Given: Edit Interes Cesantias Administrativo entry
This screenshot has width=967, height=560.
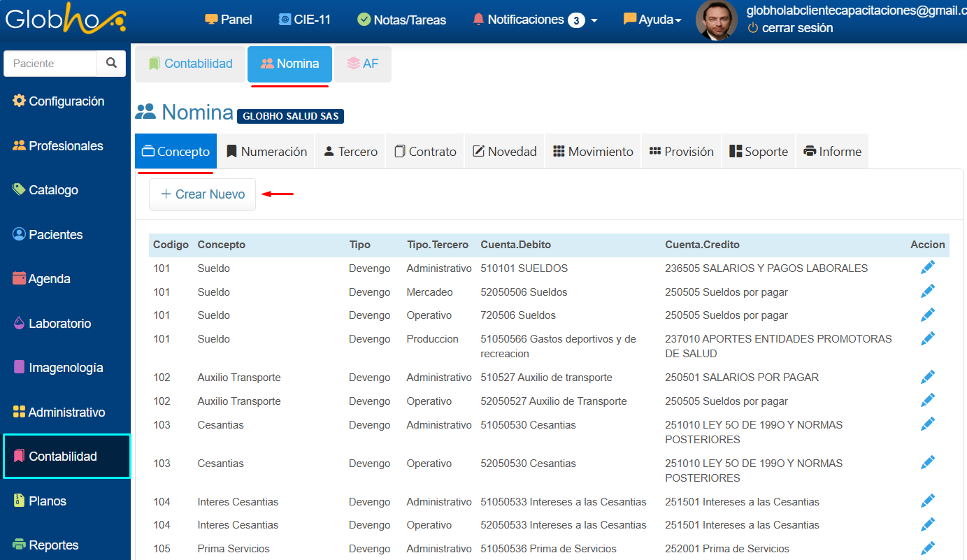Looking at the screenshot, I should (927, 501).
